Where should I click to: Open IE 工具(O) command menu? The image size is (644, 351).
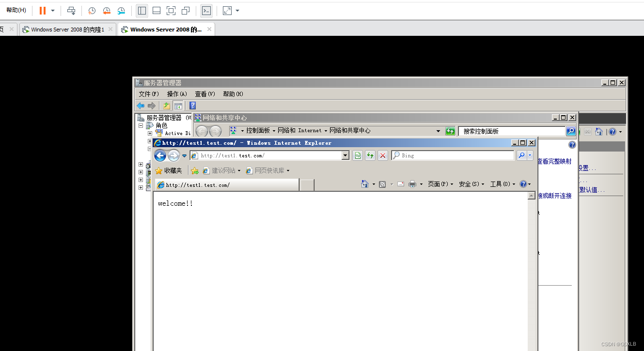503,184
